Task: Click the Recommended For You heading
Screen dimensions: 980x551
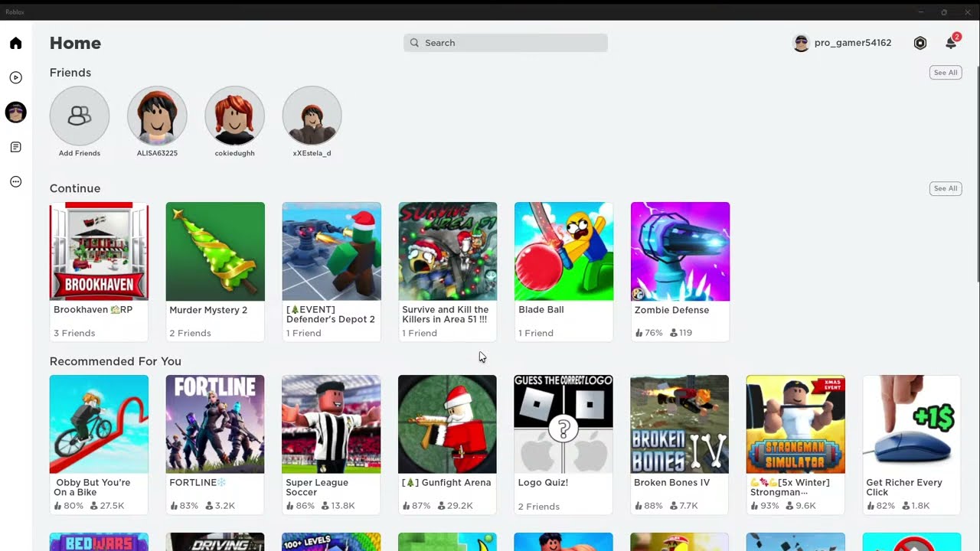Action: 116,361
